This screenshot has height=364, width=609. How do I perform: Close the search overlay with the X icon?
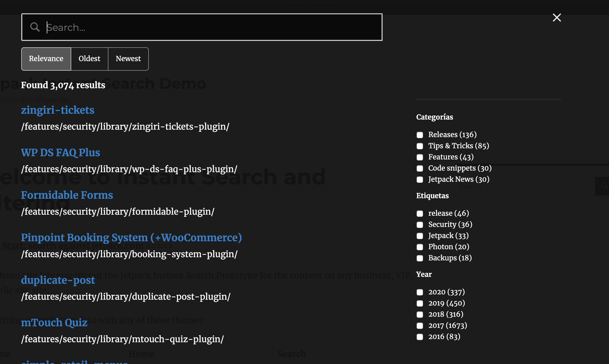[x=556, y=17]
